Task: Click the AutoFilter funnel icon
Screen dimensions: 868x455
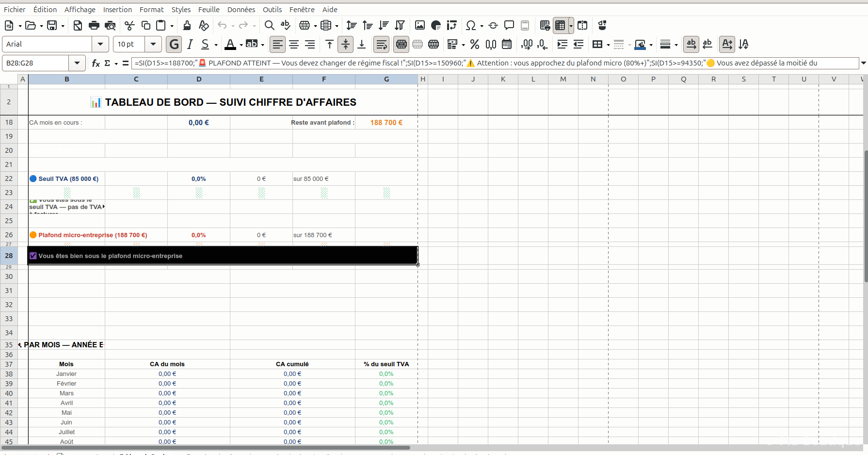Action: coord(400,25)
